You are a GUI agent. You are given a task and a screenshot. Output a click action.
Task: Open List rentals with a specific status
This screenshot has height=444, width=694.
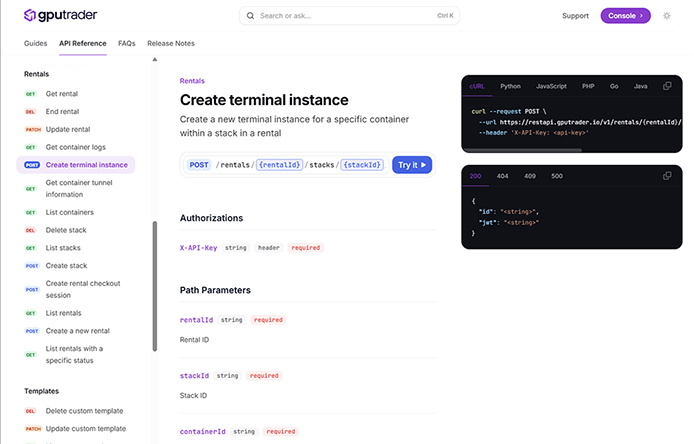pos(74,355)
